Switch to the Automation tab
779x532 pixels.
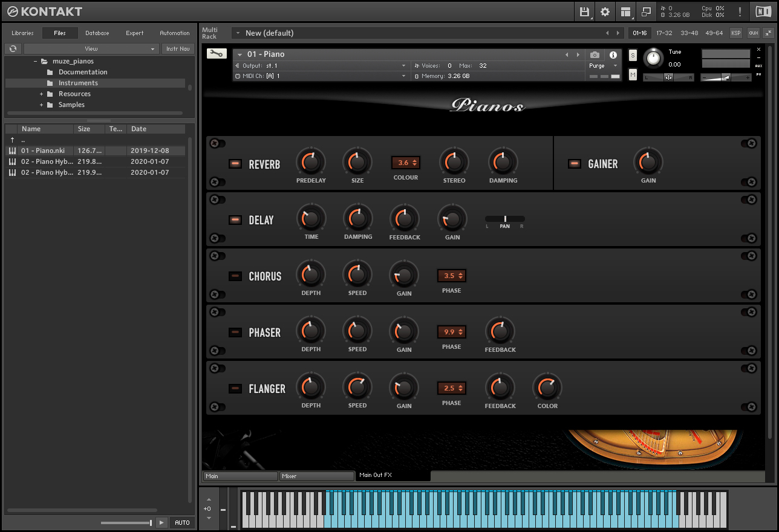[175, 33]
